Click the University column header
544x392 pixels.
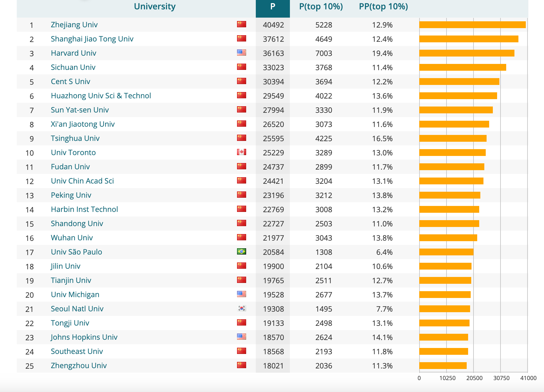click(x=155, y=7)
